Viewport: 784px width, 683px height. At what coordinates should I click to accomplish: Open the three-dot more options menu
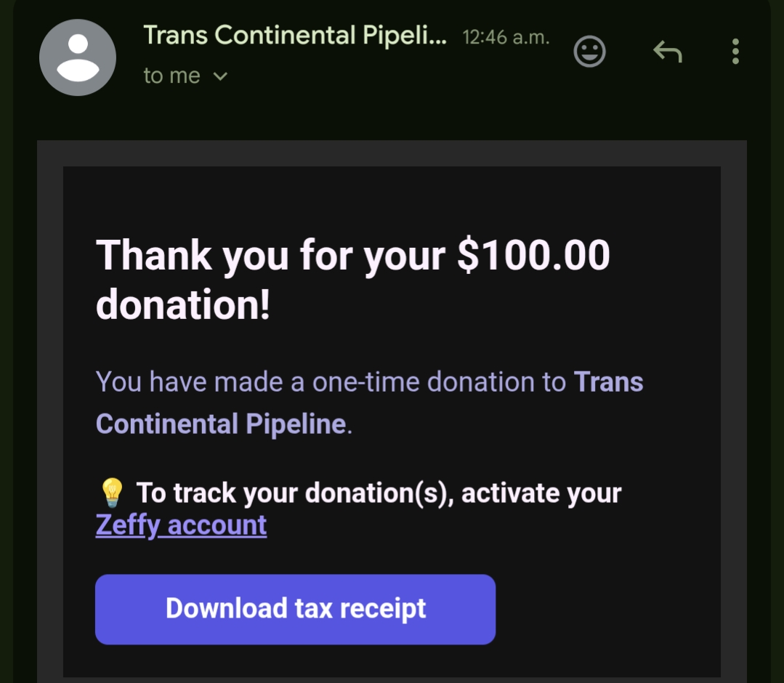[x=735, y=52]
